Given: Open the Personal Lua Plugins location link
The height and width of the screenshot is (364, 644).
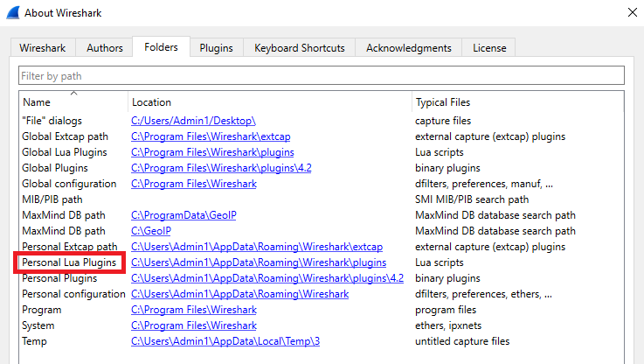Looking at the screenshot, I should [259, 262].
